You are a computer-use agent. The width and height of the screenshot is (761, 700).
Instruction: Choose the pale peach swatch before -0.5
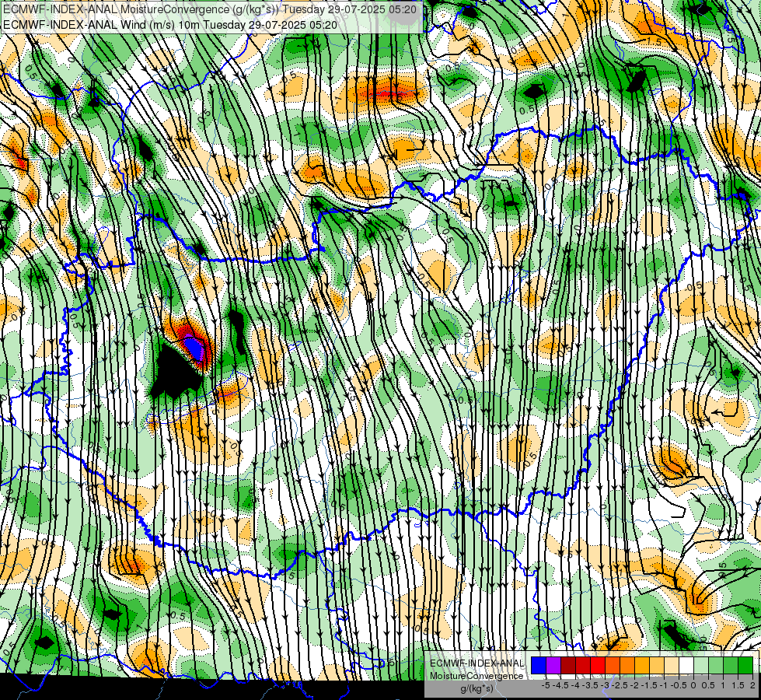click(672, 665)
